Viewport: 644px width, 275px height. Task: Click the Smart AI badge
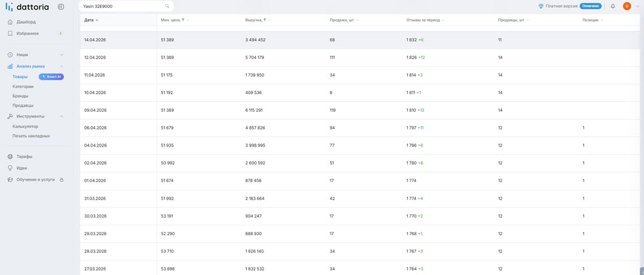click(x=52, y=77)
